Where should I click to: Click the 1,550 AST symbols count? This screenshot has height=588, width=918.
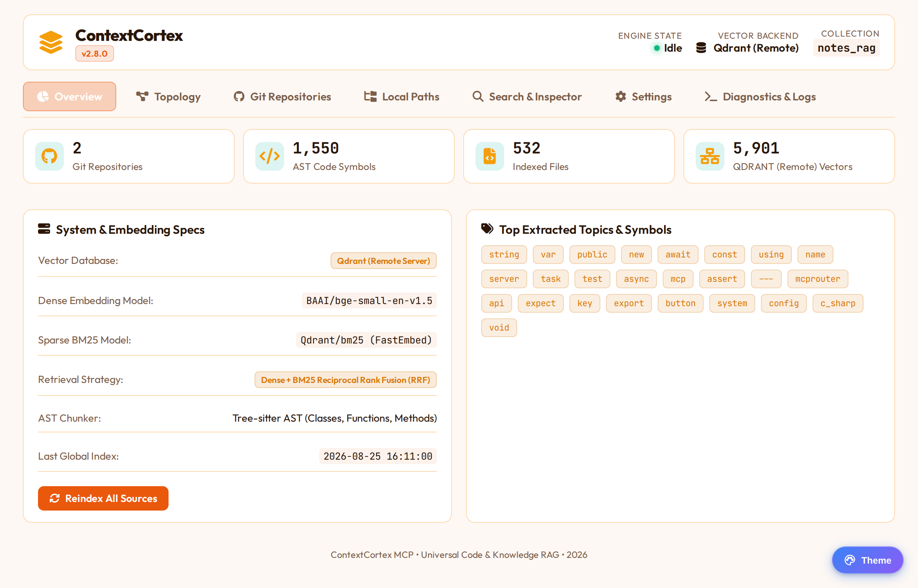316,148
